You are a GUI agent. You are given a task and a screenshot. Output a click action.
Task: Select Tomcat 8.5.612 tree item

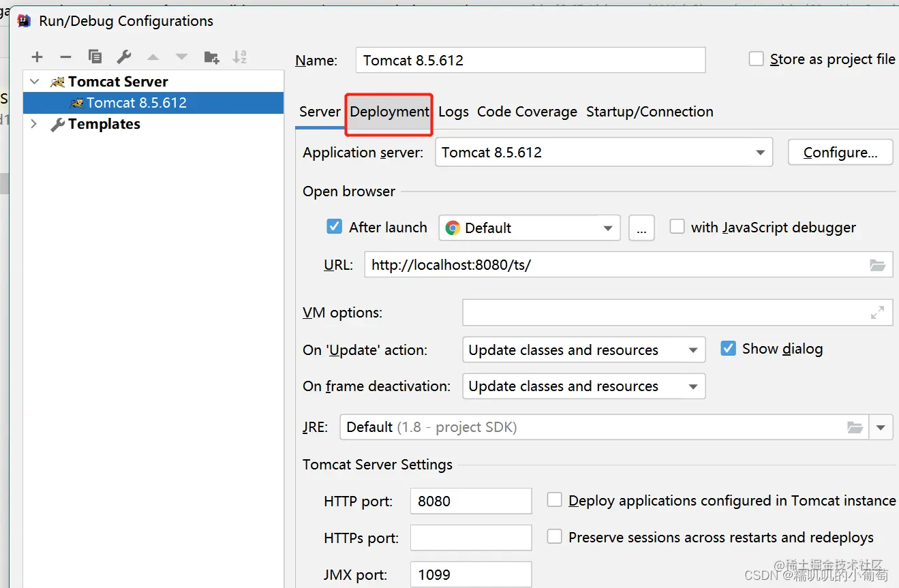click(x=153, y=103)
